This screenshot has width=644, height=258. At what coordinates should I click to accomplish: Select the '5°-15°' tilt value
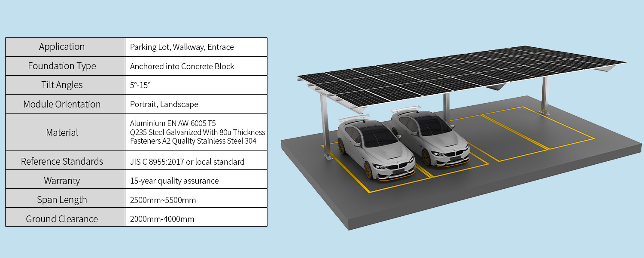point(140,85)
